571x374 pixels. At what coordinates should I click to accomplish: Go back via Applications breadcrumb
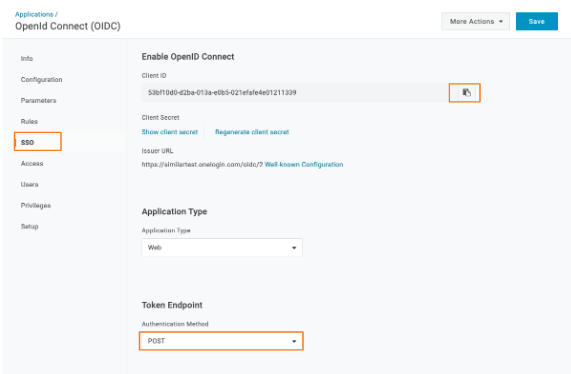(x=34, y=14)
